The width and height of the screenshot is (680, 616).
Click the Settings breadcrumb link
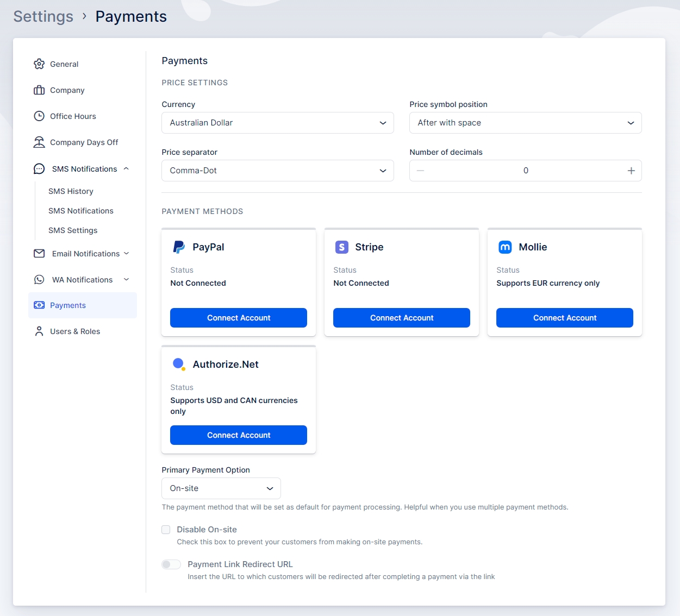coord(43,16)
